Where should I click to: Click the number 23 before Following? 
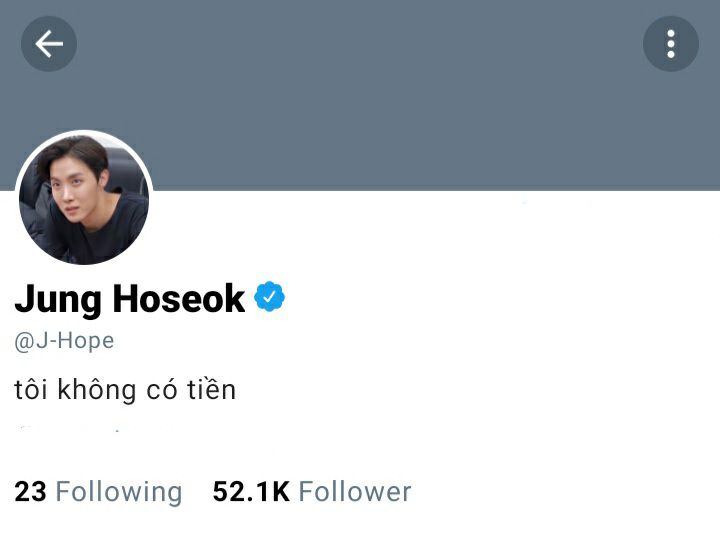coord(30,492)
